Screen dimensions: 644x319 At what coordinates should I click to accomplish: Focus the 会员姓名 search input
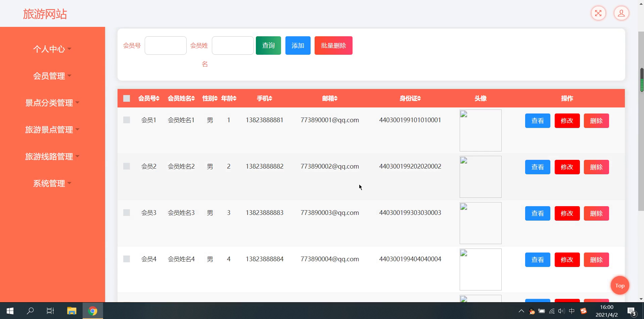[233, 45]
